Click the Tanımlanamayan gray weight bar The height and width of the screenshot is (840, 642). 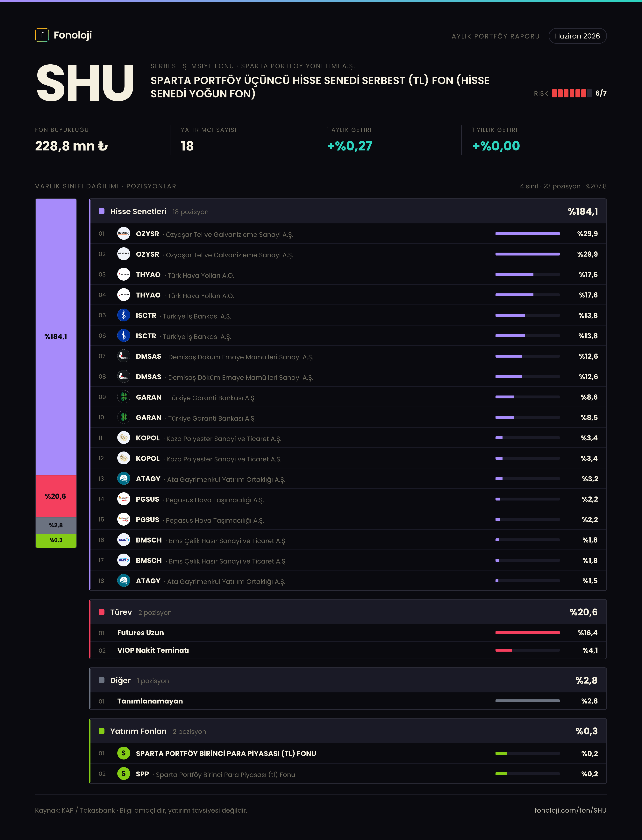(527, 701)
